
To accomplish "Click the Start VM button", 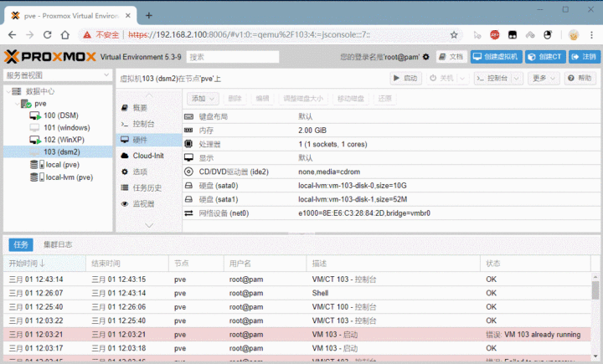I will 405,79.
